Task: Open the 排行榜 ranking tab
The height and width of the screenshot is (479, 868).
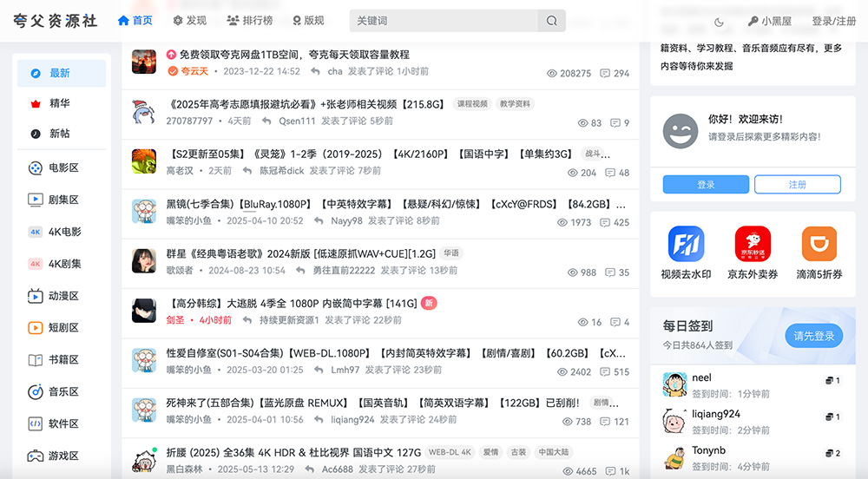Action: pos(250,21)
